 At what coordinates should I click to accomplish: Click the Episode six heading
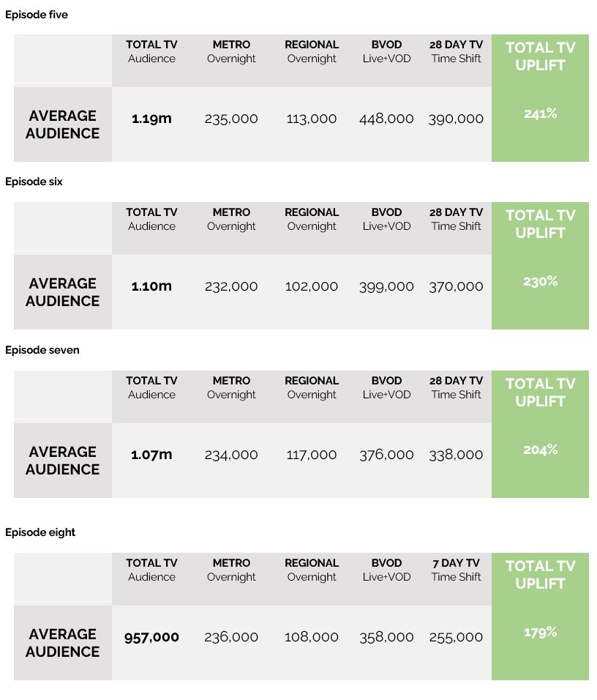coord(34,182)
